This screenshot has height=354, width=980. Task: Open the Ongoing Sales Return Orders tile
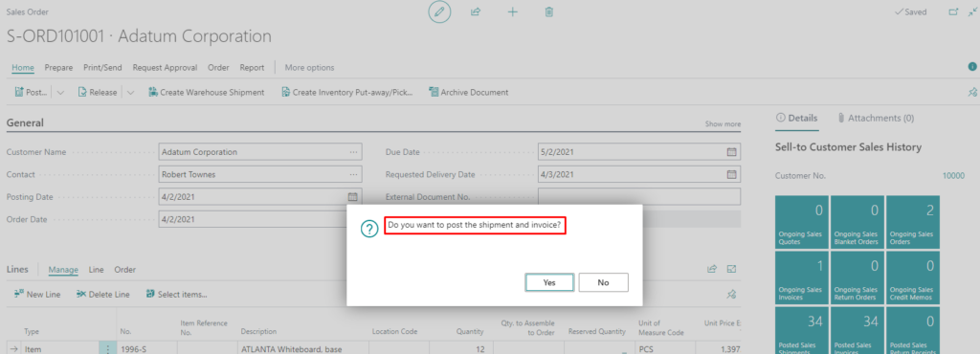click(857, 277)
